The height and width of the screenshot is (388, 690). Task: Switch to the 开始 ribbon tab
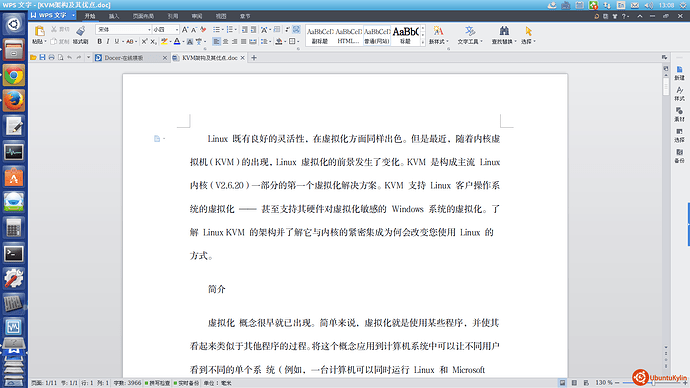(x=90, y=16)
